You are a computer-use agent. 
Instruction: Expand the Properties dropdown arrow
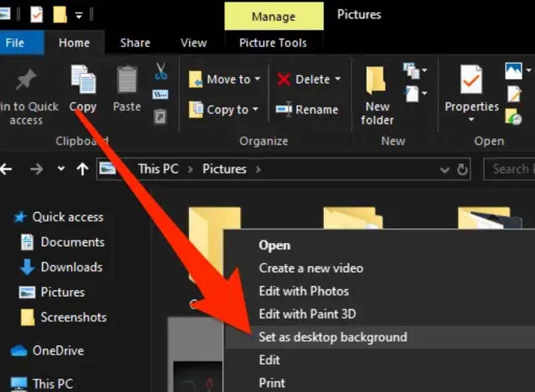click(x=471, y=119)
